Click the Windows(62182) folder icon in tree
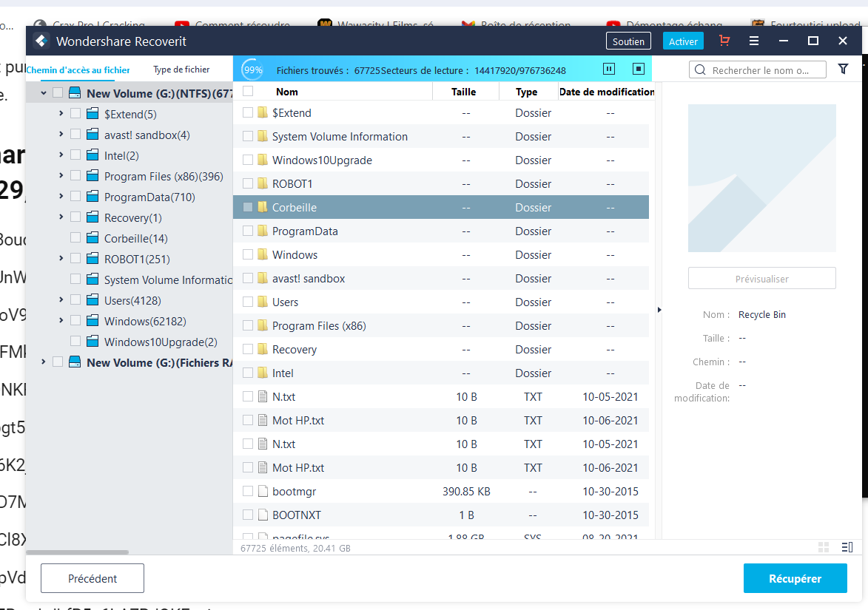This screenshot has height=610, width=868. pos(92,321)
